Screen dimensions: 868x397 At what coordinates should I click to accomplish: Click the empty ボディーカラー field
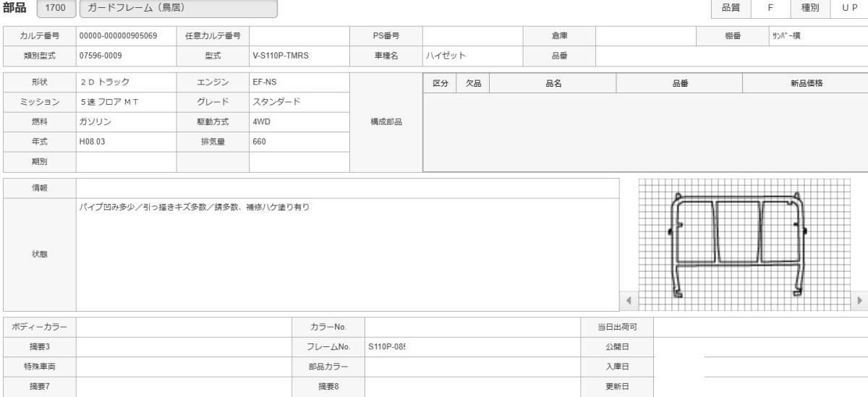tap(183, 328)
